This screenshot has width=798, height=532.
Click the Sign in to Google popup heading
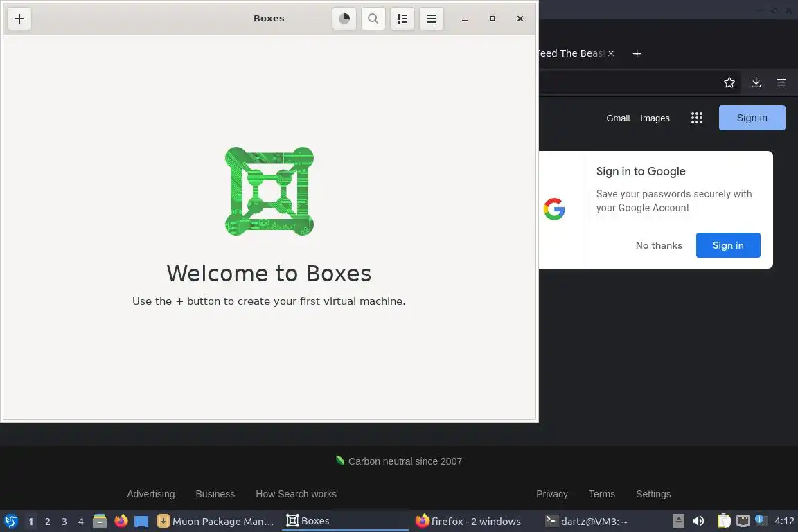[x=641, y=172]
